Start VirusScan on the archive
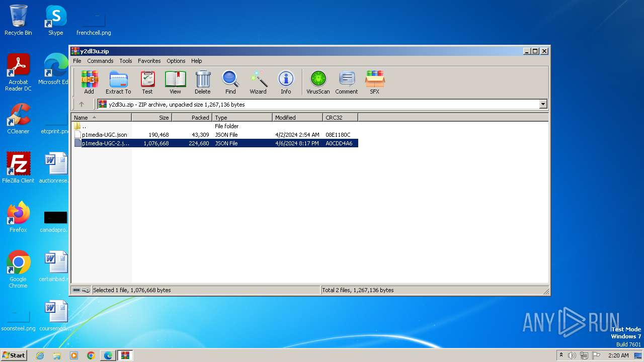The height and width of the screenshot is (362, 644). tap(318, 82)
